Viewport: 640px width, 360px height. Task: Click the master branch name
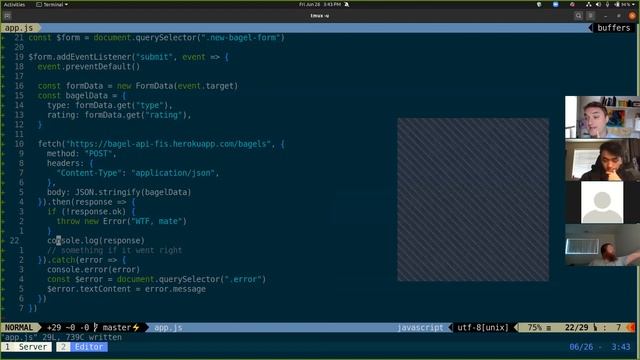tap(117, 327)
